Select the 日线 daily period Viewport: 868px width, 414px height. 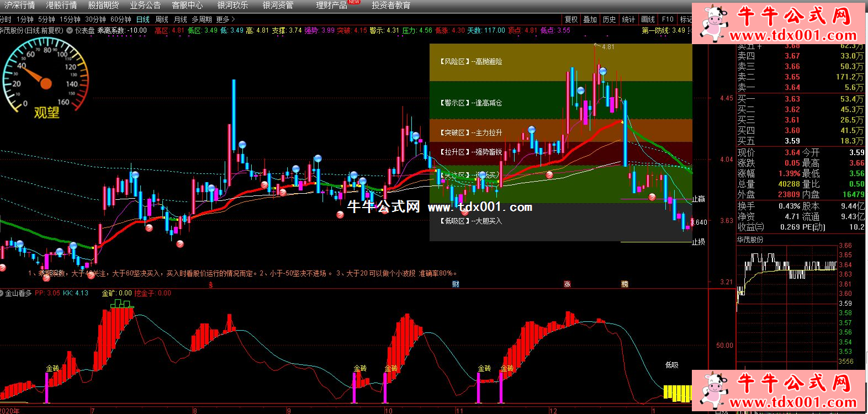[143, 19]
